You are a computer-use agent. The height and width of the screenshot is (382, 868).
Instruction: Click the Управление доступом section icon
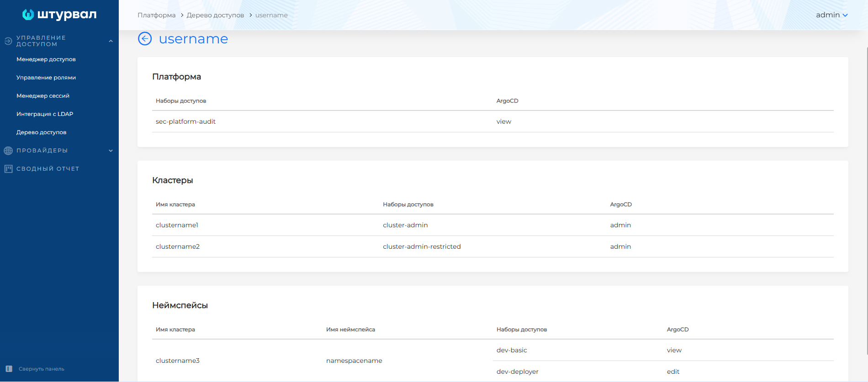(8, 41)
